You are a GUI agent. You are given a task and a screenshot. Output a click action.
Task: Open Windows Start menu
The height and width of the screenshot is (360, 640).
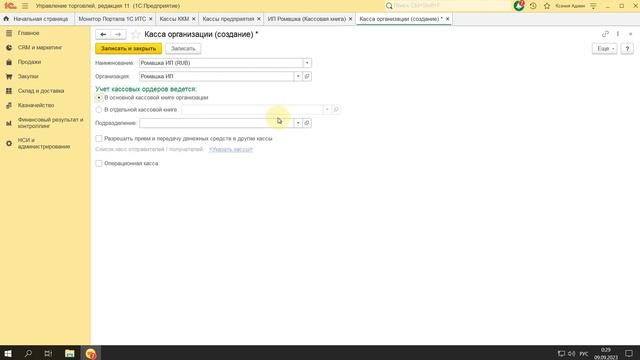8,353
